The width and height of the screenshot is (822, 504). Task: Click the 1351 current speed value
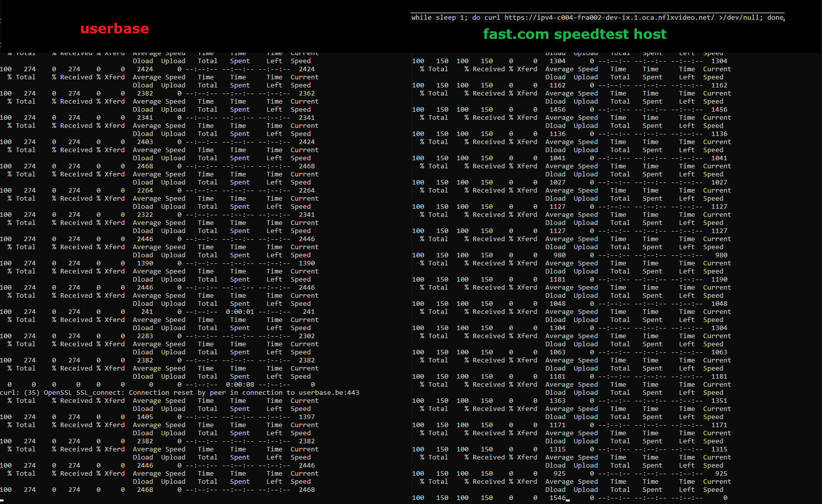point(719,401)
